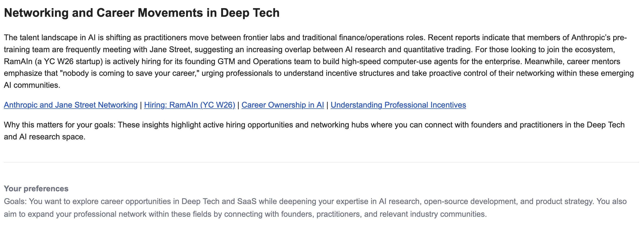Click the text and AI research space.
644x231 pixels.
[x=45, y=137]
